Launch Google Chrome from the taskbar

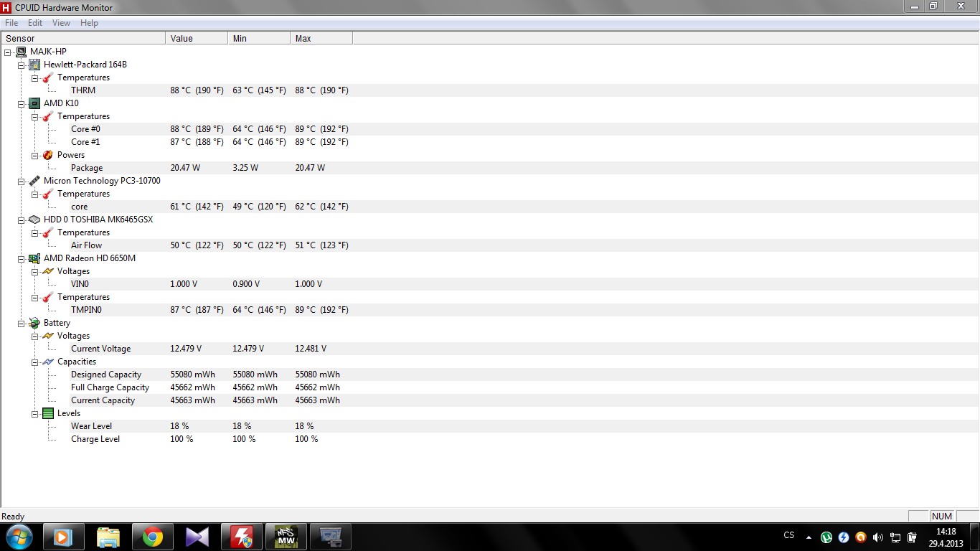[x=152, y=537]
